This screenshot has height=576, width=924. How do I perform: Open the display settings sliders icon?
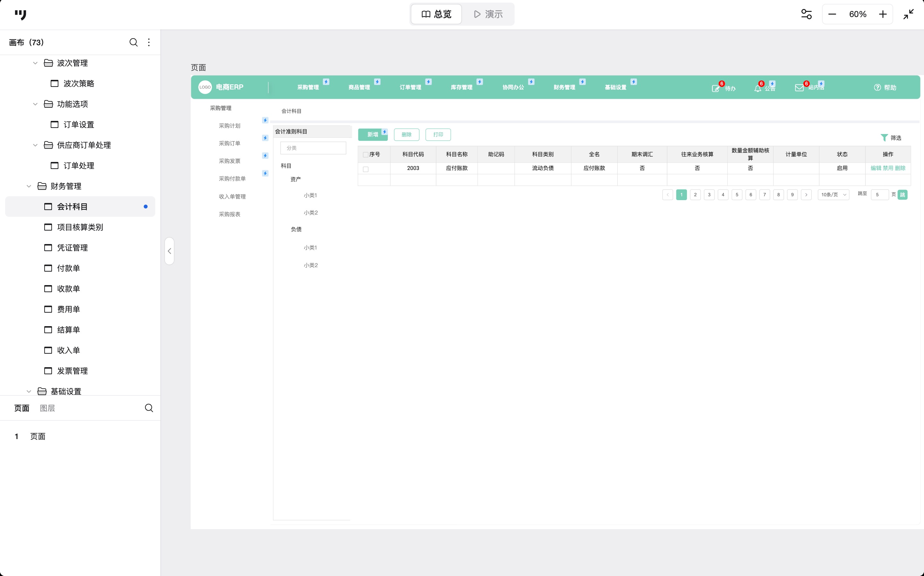[x=806, y=14]
